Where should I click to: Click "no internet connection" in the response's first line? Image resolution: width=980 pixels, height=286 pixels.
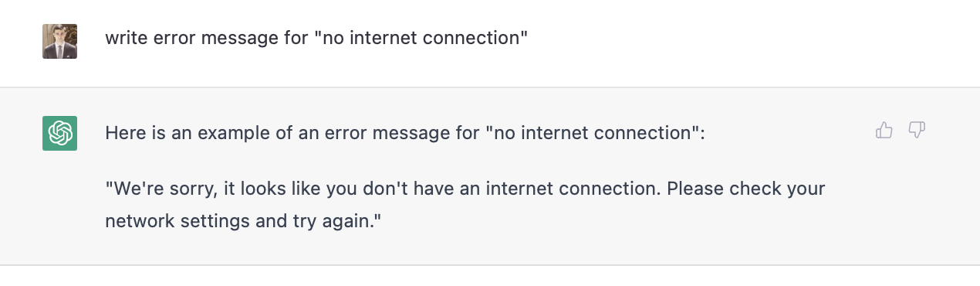pyautogui.click(x=593, y=133)
